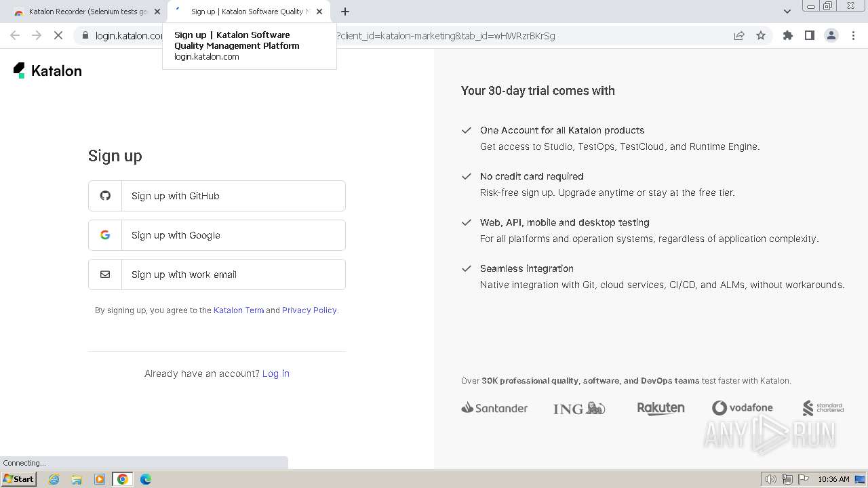Click the Log in link
868x488 pixels.
coord(276,373)
